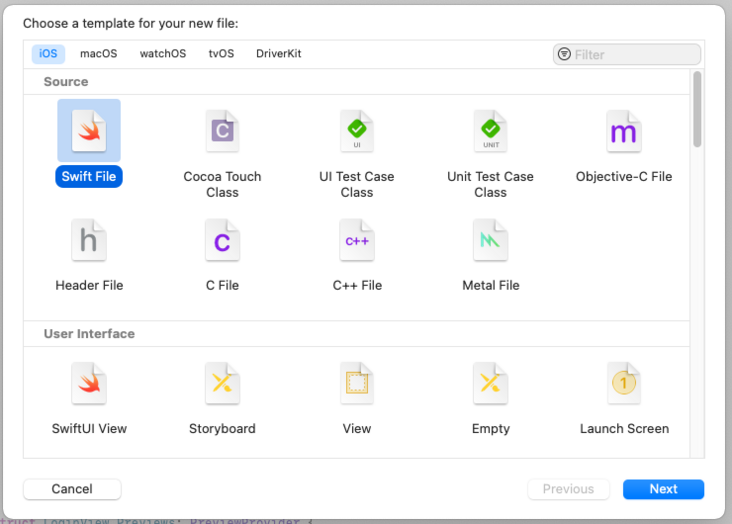Click the UI Test Case Class label

(357, 184)
